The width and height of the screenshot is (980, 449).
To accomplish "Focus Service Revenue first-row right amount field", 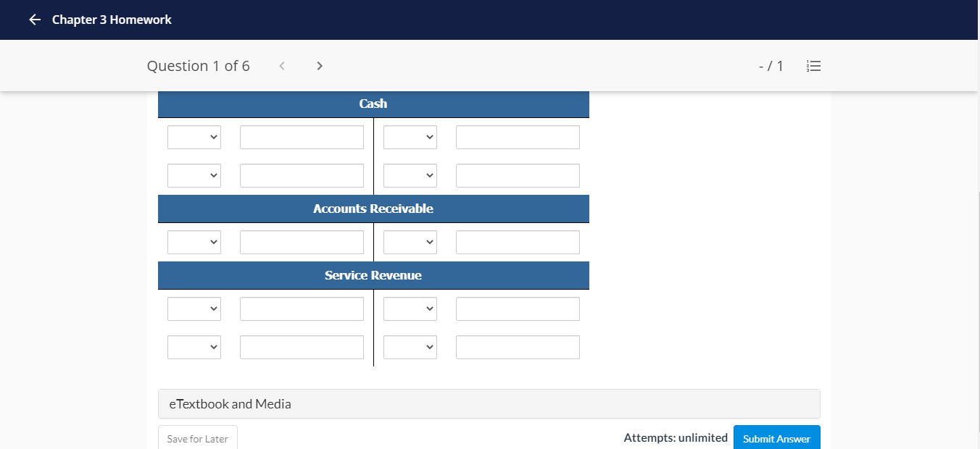I will (518, 309).
